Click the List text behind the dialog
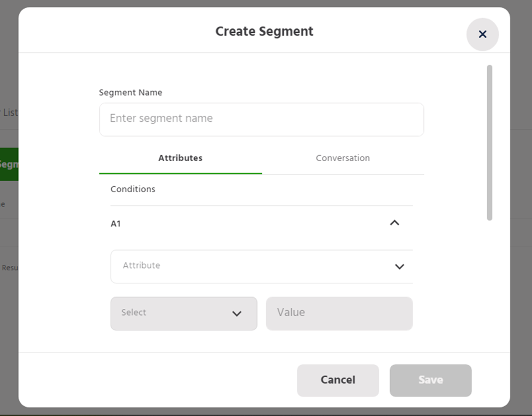 tap(10, 112)
